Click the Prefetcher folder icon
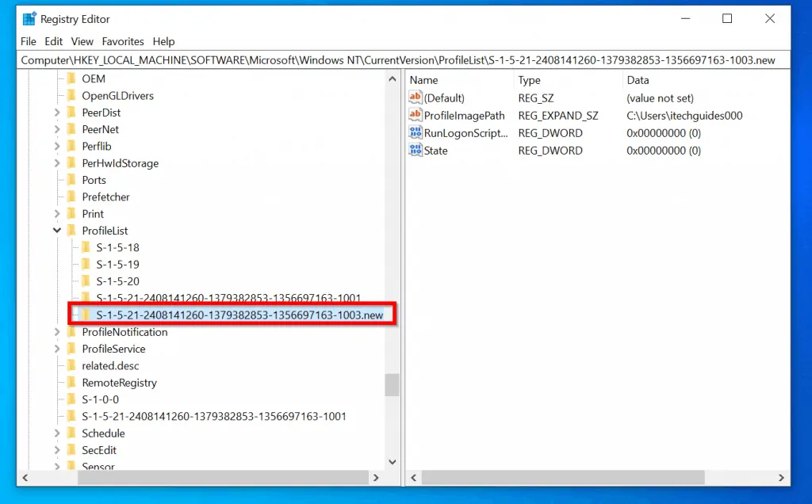 [71, 197]
